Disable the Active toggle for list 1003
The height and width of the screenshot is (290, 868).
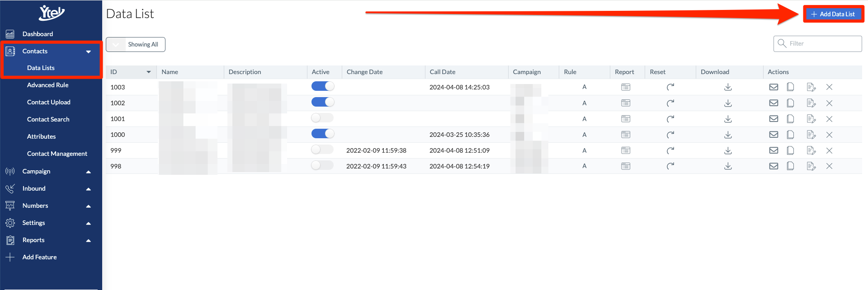[323, 86]
